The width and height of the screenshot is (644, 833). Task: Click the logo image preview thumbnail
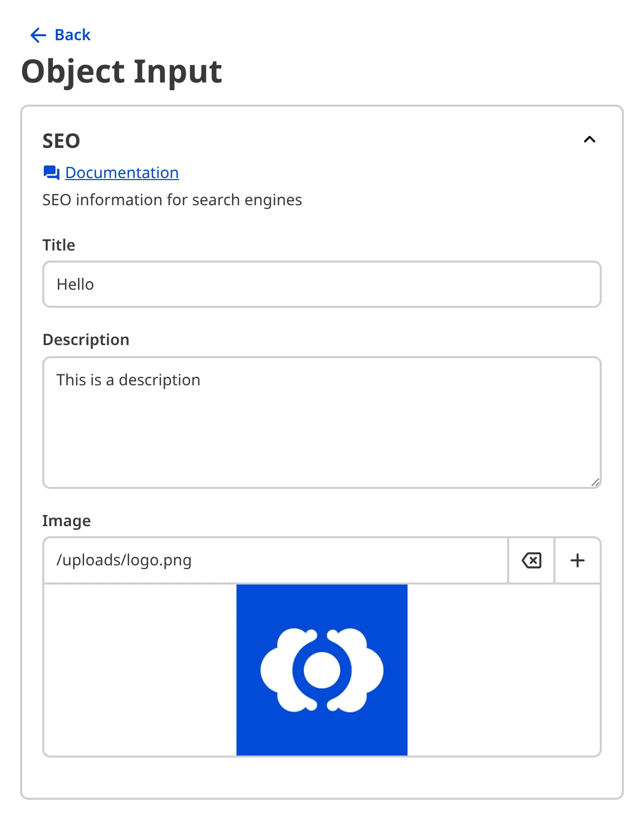click(322, 670)
